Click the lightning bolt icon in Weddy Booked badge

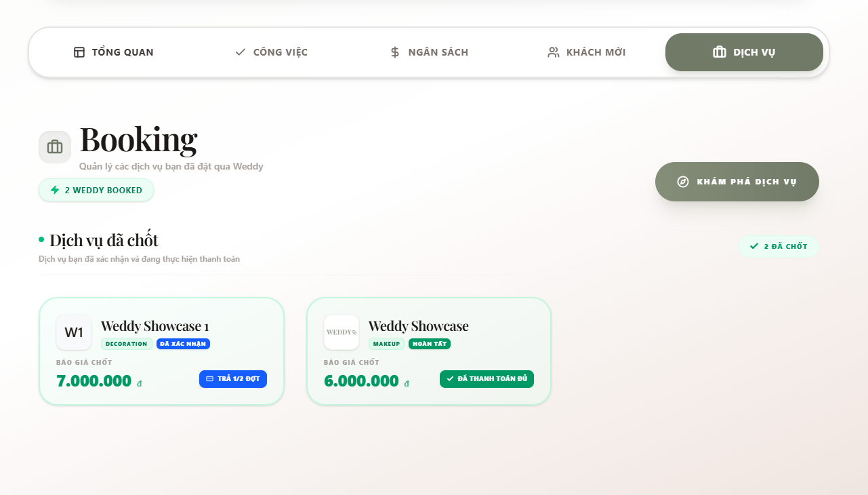[x=55, y=190]
